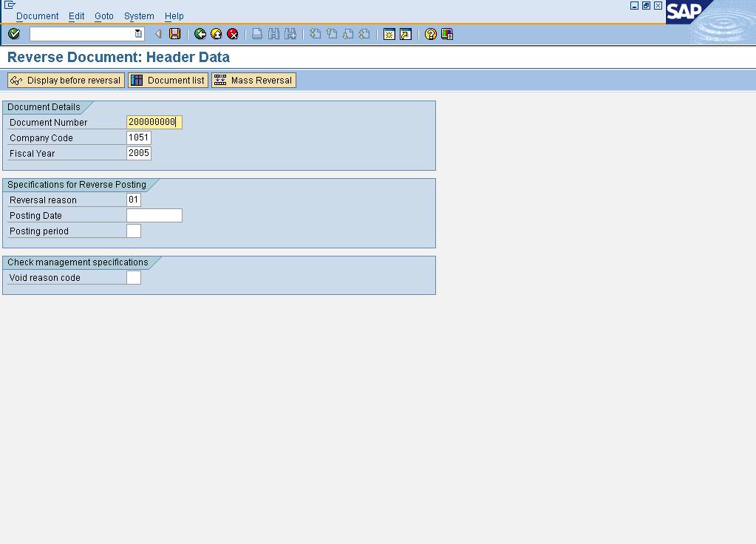The image size is (756, 544).
Task: Exit using the yellow up-arrow icon
Action: [x=217, y=34]
